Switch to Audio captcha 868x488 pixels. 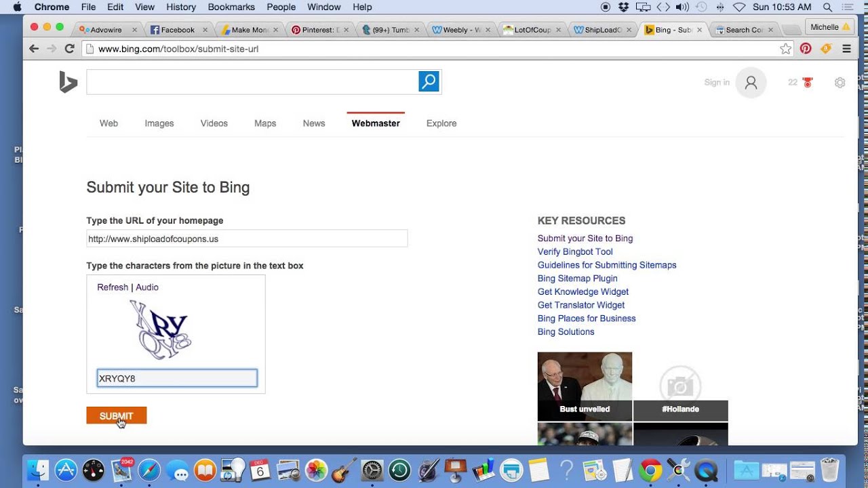147,287
